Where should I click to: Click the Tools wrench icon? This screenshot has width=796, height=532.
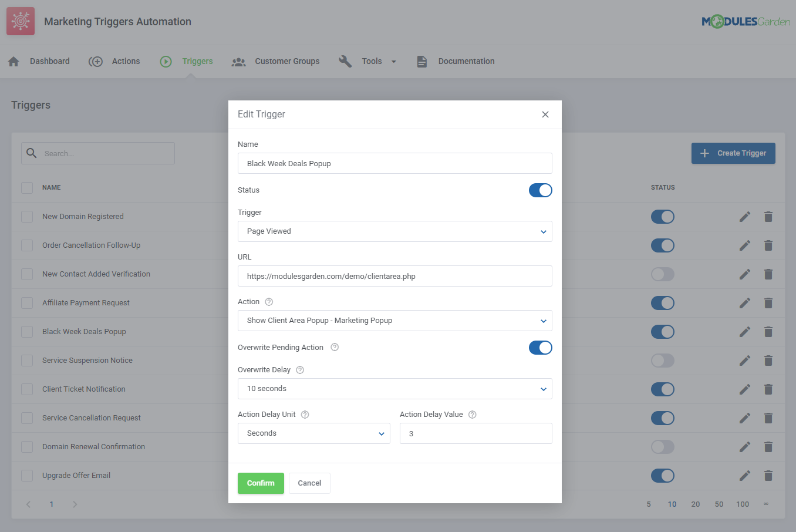pyautogui.click(x=345, y=61)
